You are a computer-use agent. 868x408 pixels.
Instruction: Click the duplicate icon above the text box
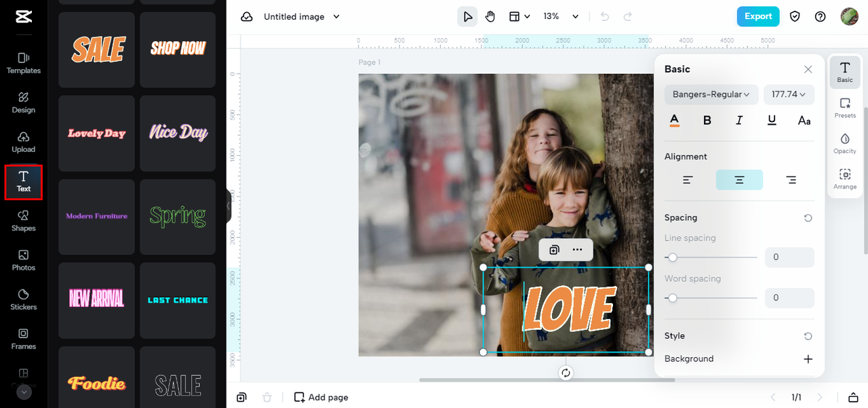coord(554,249)
